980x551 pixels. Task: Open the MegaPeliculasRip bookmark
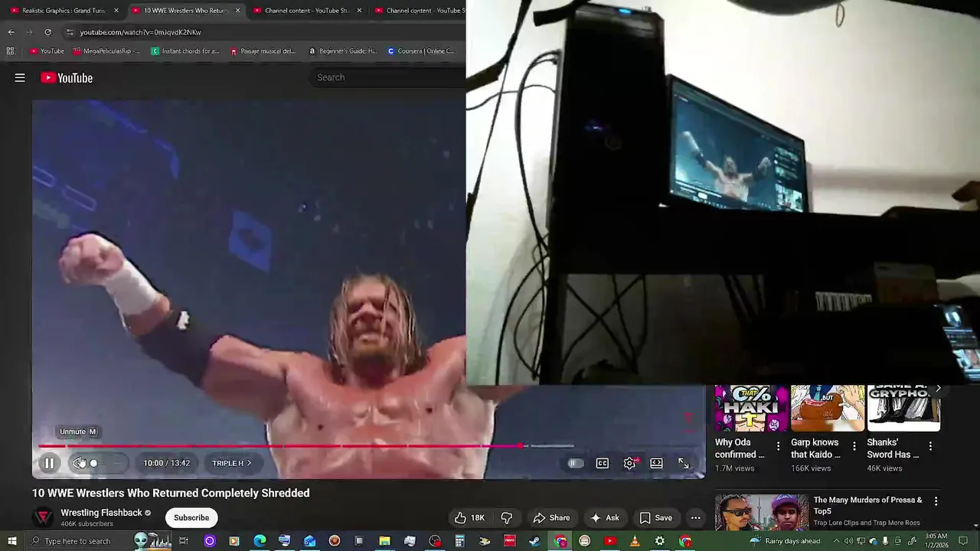click(x=106, y=51)
